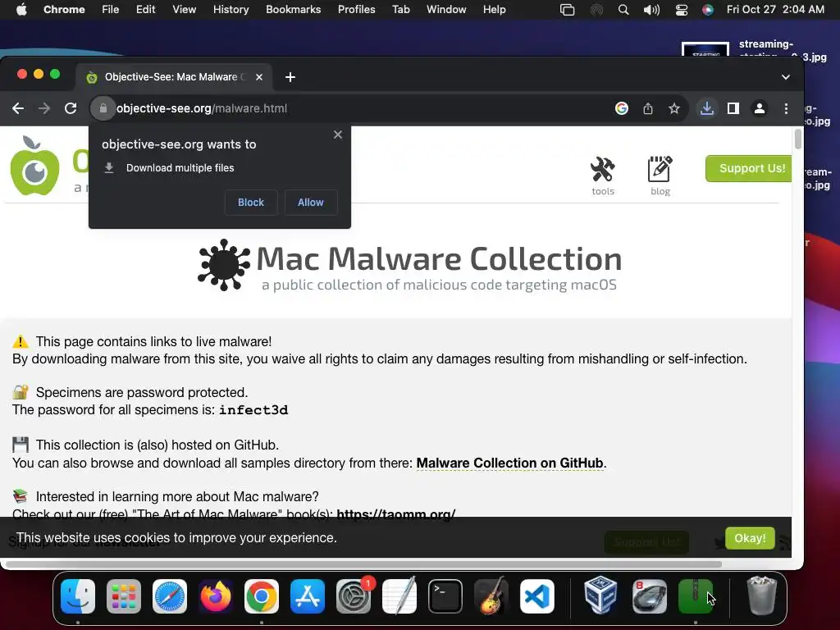This screenshot has width=840, height=630.
Task: Click the Chrome back arrow
Action: (x=18, y=108)
